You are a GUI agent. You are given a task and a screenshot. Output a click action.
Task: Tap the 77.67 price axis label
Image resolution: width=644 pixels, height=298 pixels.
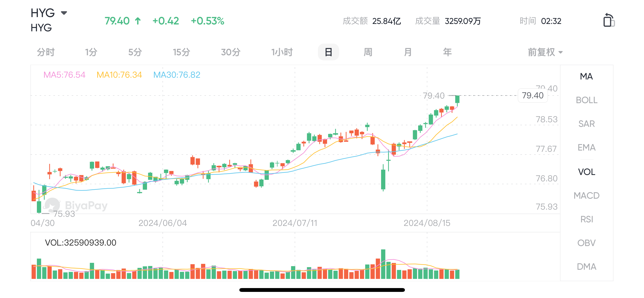tap(546, 149)
